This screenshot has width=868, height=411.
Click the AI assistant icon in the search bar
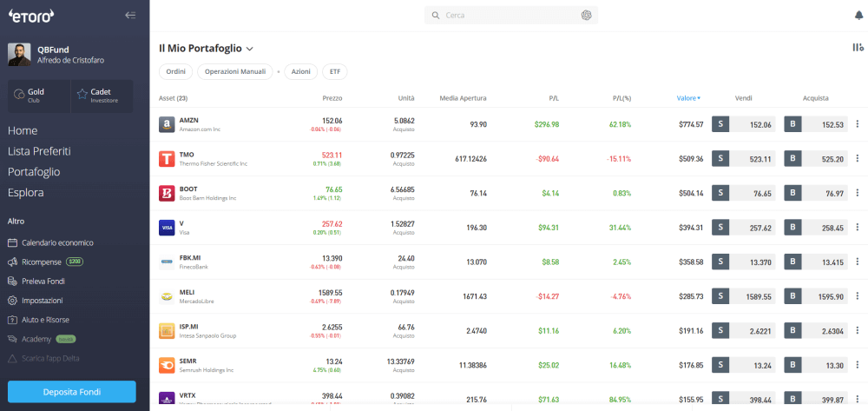click(x=586, y=16)
